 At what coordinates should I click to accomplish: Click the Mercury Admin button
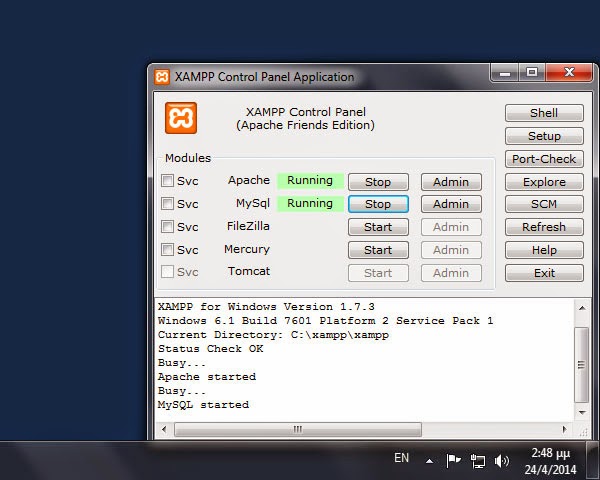click(x=451, y=250)
